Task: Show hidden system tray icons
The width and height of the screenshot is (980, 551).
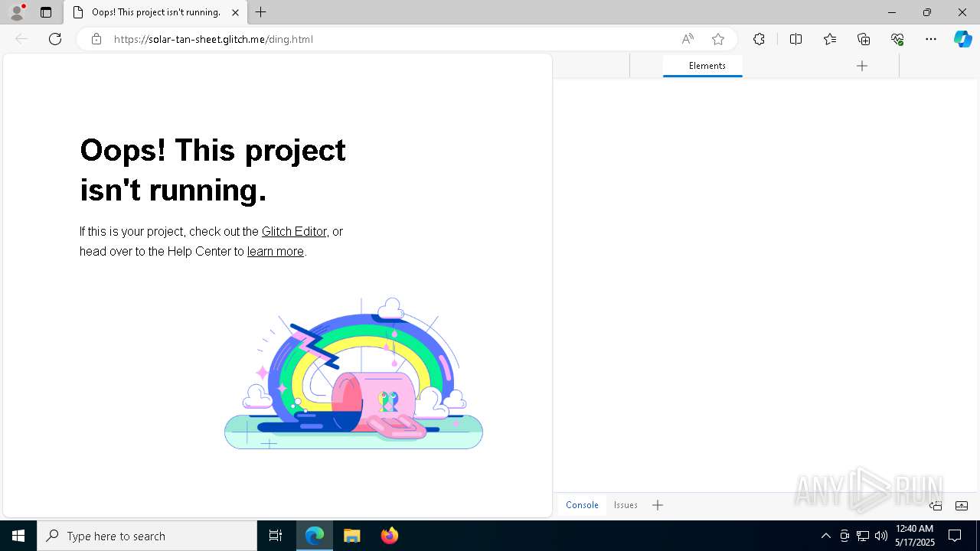Action: (x=825, y=536)
